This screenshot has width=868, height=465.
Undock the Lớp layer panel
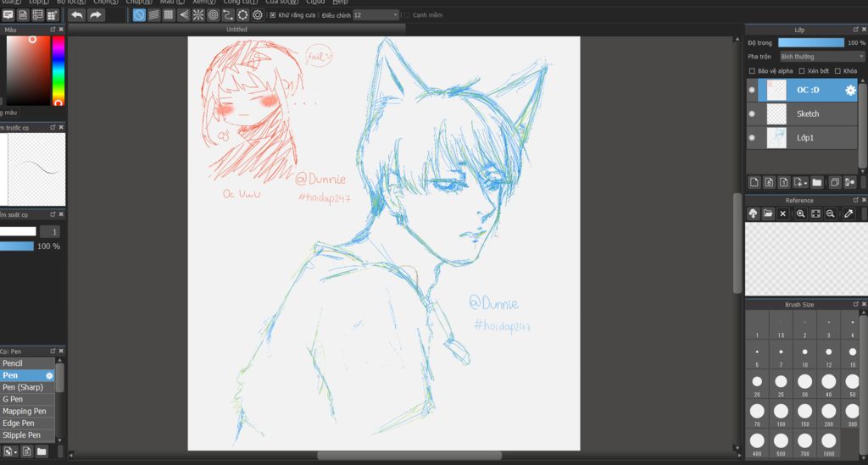pos(855,30)
